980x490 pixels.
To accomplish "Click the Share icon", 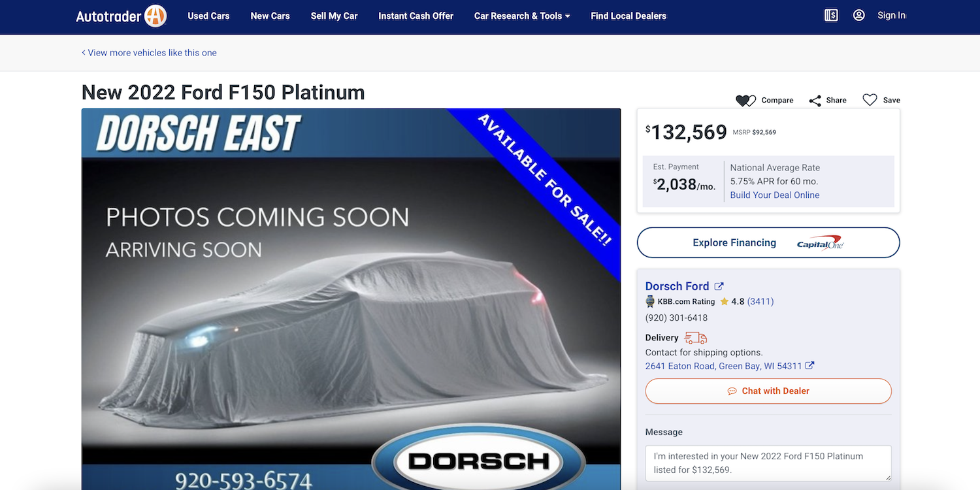I will pyautogui.click(x=815, y=101).
